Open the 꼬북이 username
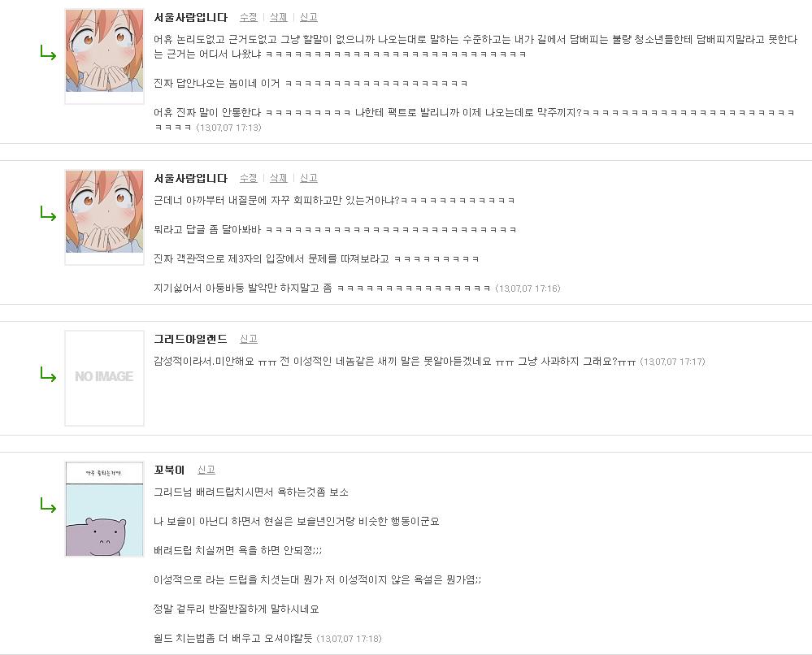The width and height of the screenshot is (812, 655). pos(169,470)
